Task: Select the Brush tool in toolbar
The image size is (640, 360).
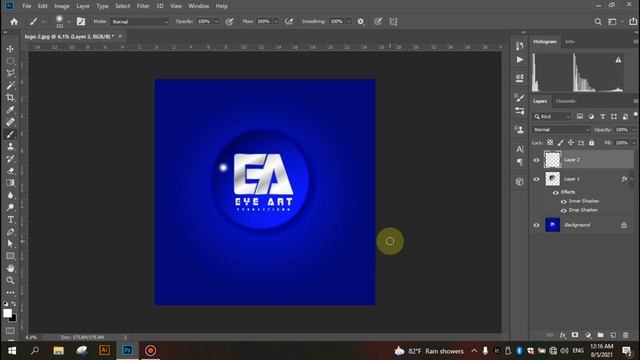Action: click(x=10, y=134)
